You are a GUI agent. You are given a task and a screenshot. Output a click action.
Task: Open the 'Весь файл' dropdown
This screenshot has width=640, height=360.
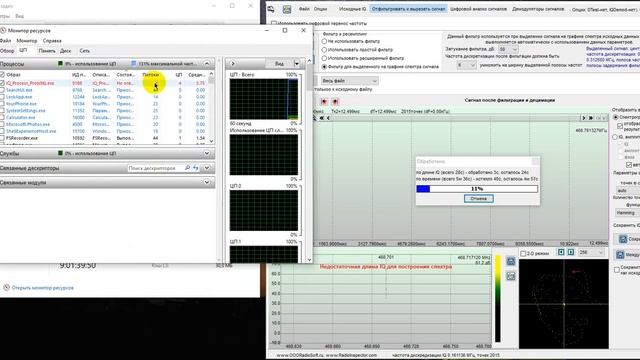(350, 81)
